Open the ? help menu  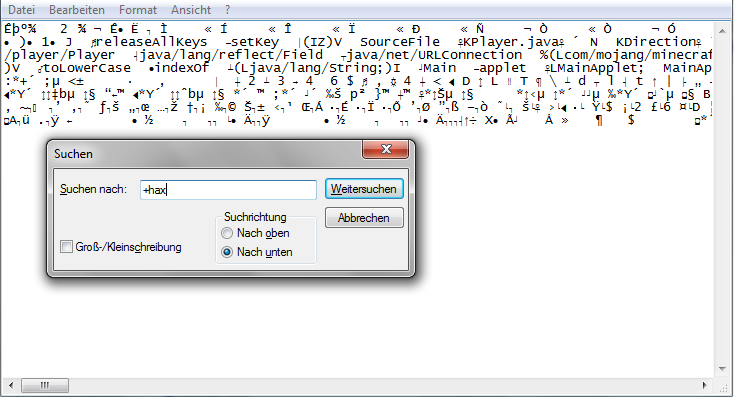tap(228, 10)
